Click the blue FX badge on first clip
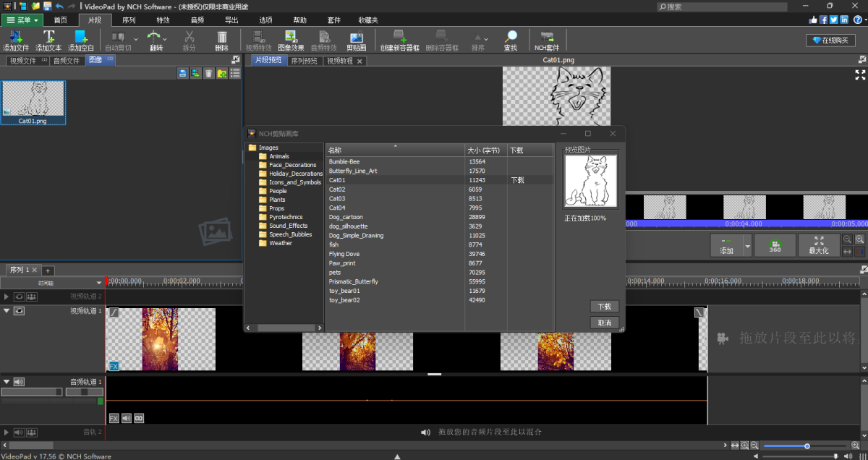The image size is (868, 460). (114, 366)
